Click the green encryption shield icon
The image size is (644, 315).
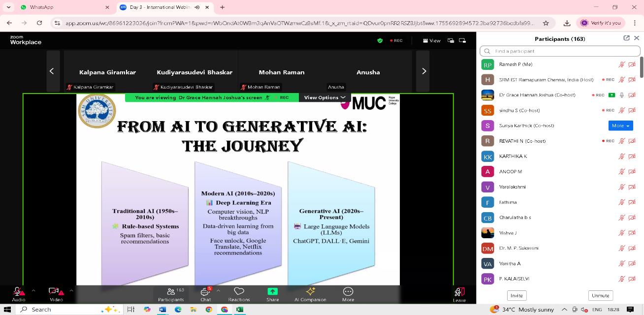[x=380, y=41]
